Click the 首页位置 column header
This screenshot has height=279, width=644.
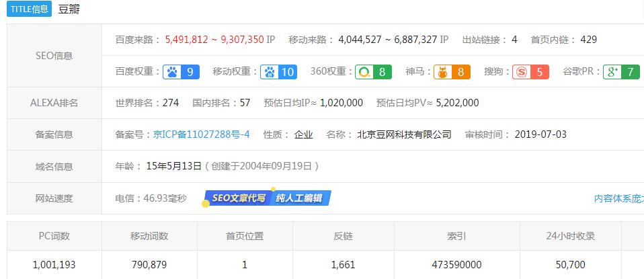(245, 236)
